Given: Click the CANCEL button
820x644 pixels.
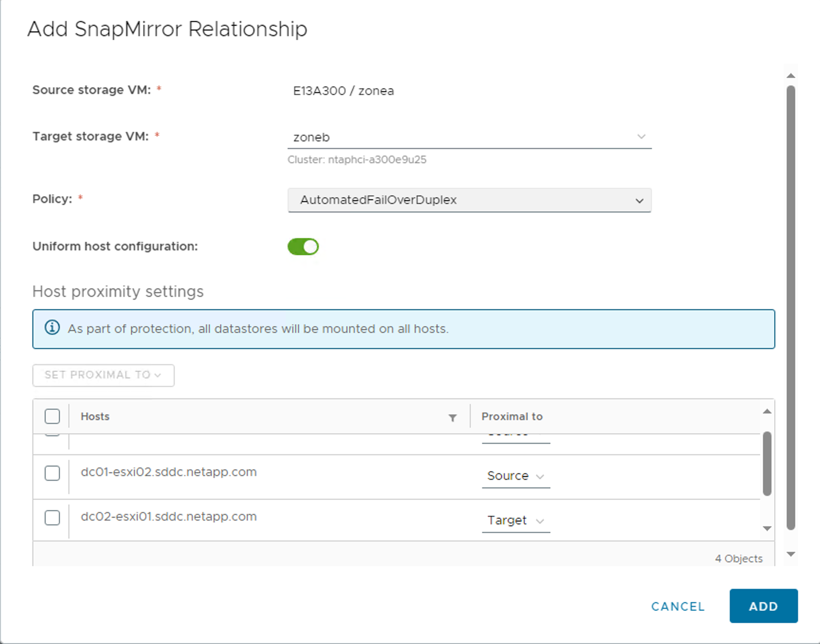Looking at the screenshot, I should pyautogui.click(x=678, y=606).
